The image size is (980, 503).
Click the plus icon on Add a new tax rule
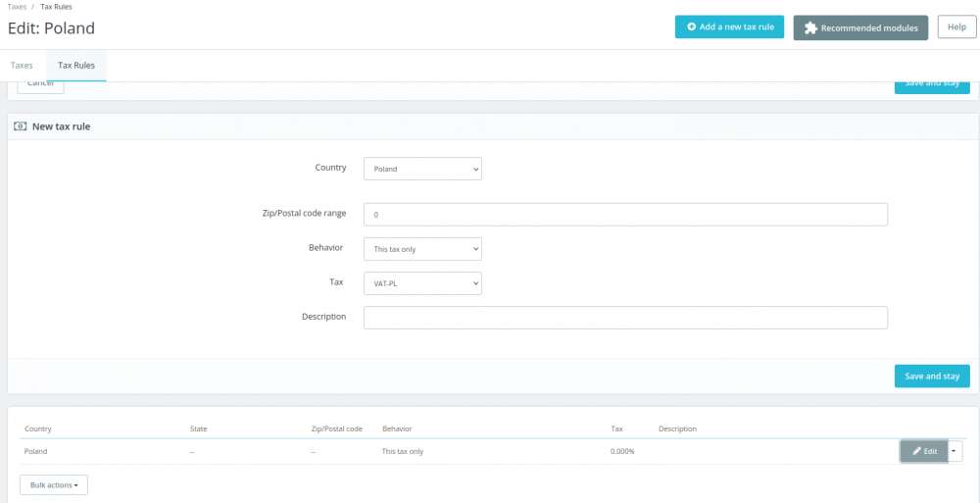point(691,27)
